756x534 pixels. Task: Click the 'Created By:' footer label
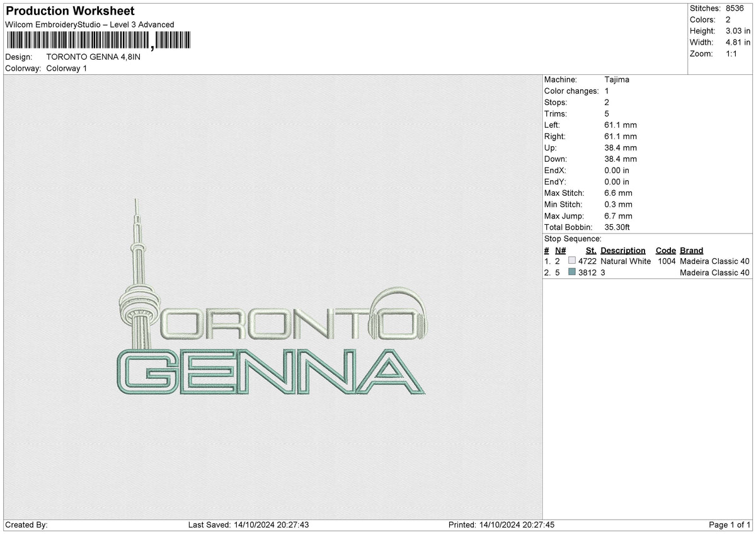point(26,525)
